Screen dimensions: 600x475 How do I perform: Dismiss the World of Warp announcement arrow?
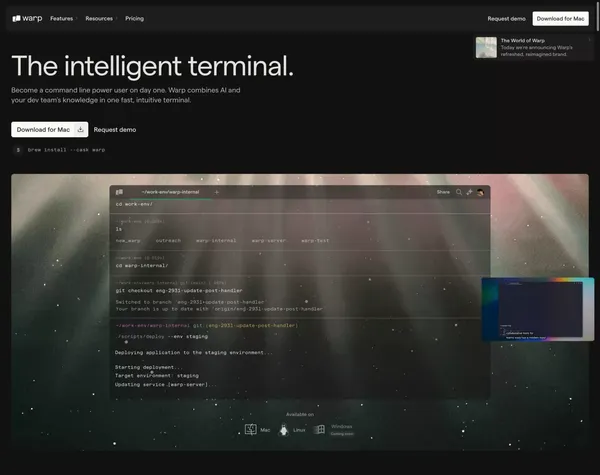pos(589,40)
